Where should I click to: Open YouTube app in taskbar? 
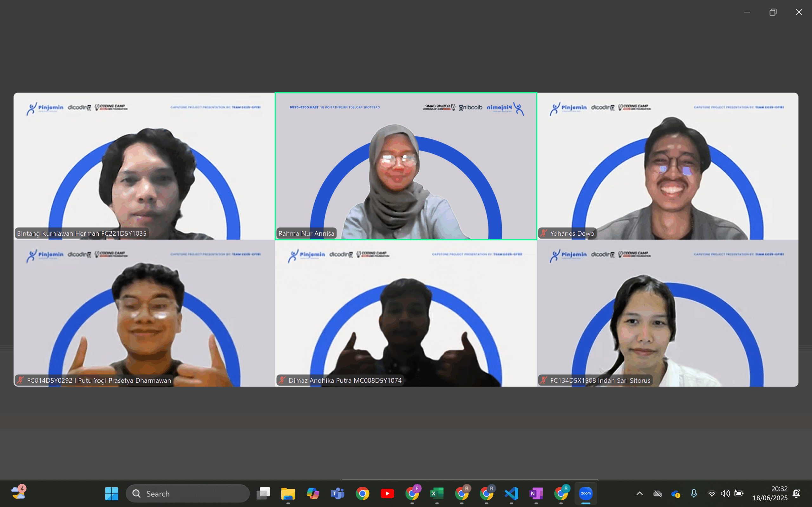coord(387,493)
